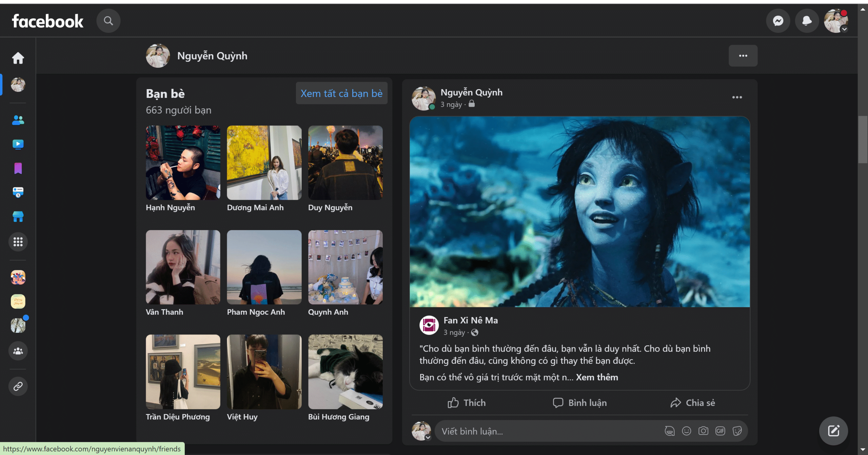Viewport: 868px width, 455px height.
Task: Open Groups icon in left sidebar
Action: [x=18, y=351]
